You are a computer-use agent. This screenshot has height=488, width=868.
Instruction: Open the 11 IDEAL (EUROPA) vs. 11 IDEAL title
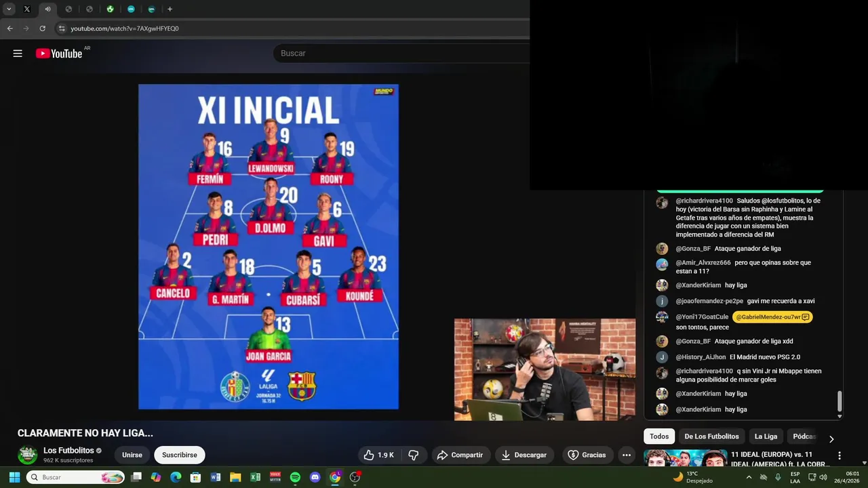coord(780,459)
